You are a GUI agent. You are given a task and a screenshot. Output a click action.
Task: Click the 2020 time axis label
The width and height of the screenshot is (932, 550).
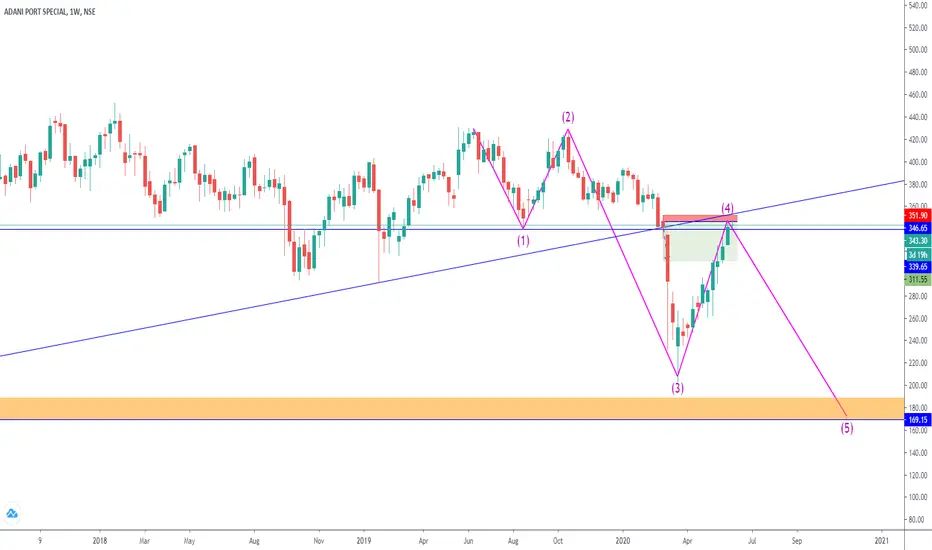(623, 541)
